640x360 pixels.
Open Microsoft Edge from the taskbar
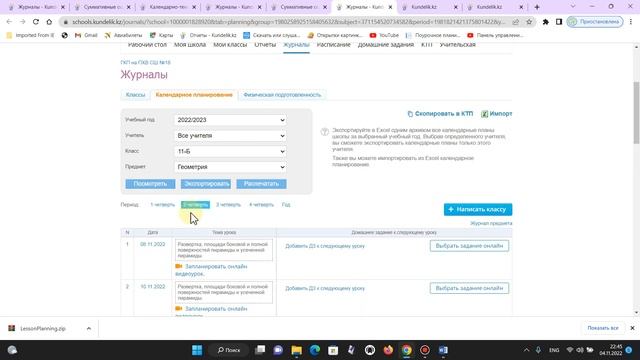(x=315, y=350)
